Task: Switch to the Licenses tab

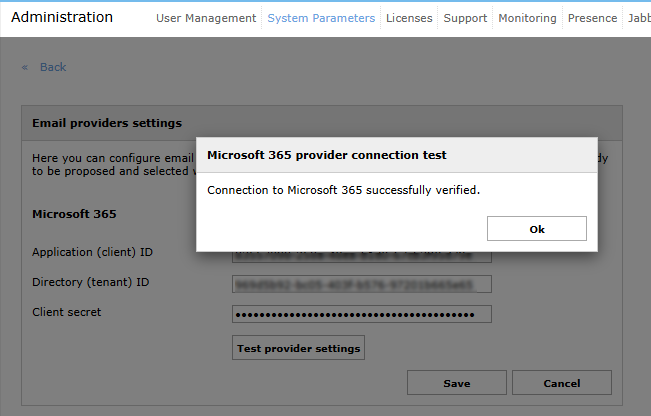Action: coord(410,18)
